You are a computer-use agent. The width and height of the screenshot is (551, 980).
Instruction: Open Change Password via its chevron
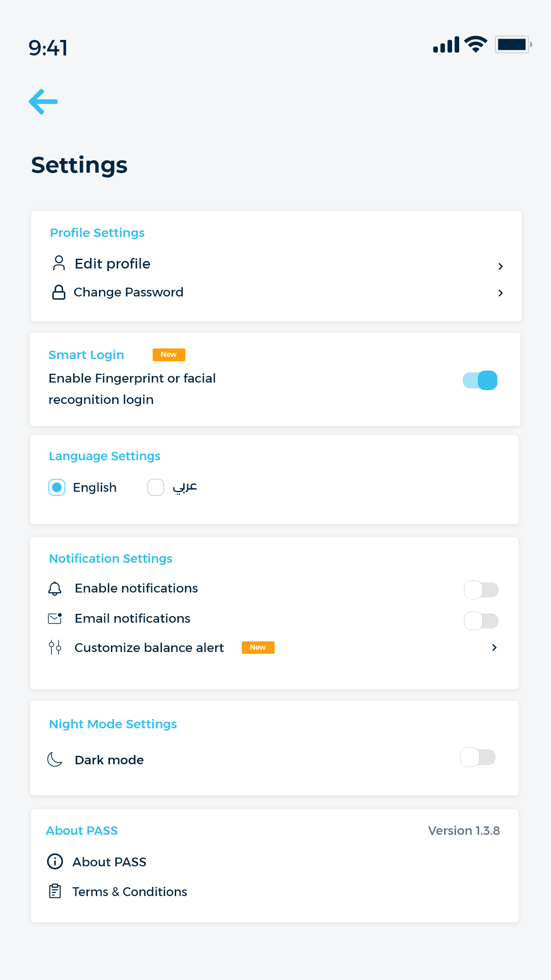coord(500,293)
